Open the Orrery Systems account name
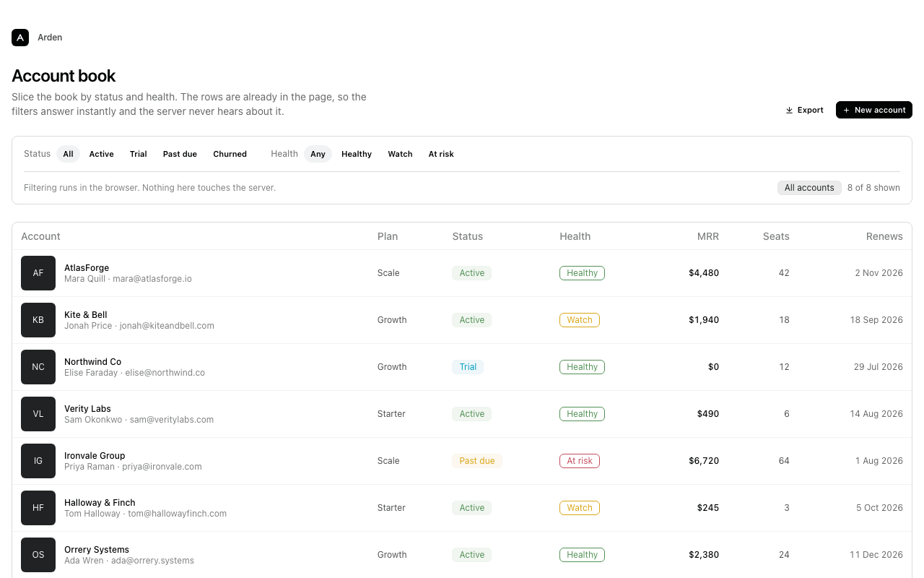 point(97,550)
